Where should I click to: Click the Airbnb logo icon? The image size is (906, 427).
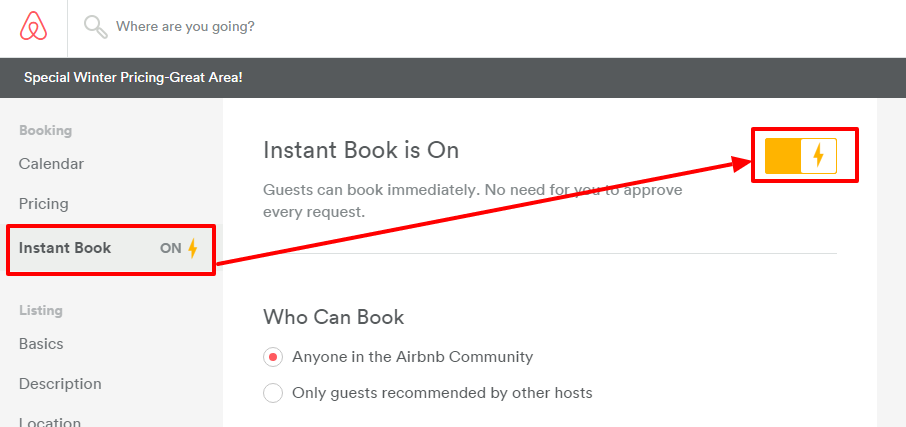(33, 26)
